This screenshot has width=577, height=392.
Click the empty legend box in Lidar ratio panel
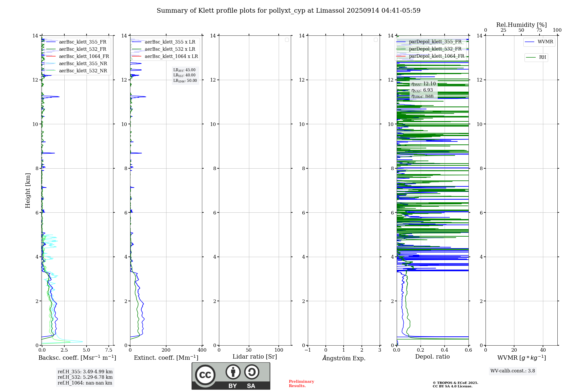[x=287, y=40]
